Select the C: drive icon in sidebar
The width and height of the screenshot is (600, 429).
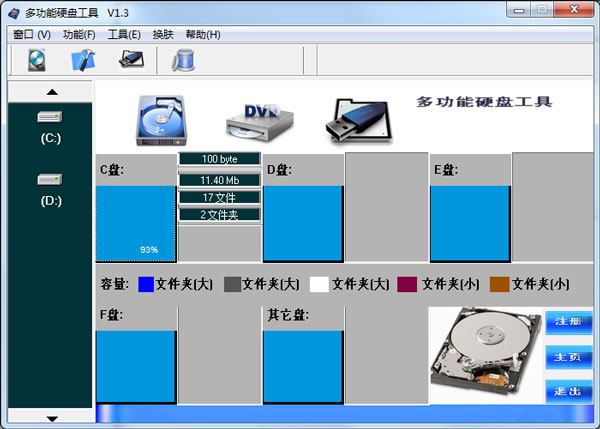tap(50, 117)
